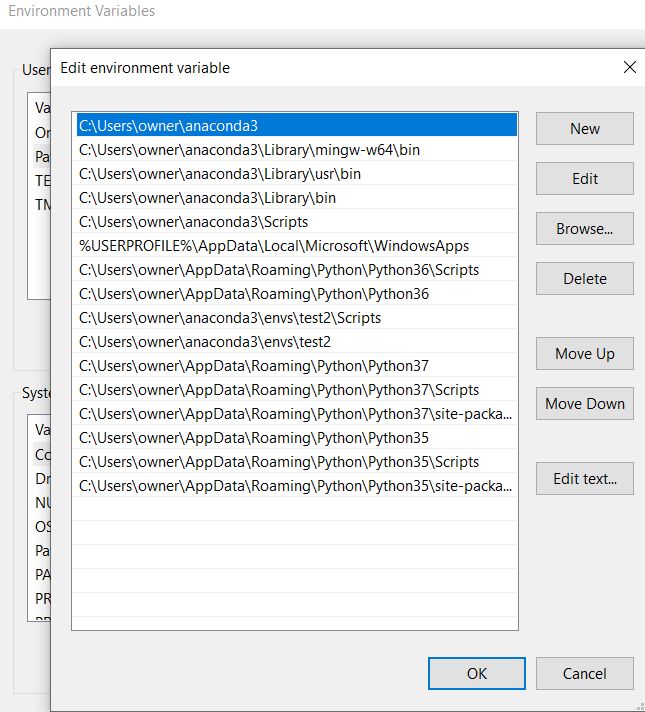This screenshot has width=645, height=712.
Task: Select the Python35\Scripts path
Action: click(x=297, y=462)
